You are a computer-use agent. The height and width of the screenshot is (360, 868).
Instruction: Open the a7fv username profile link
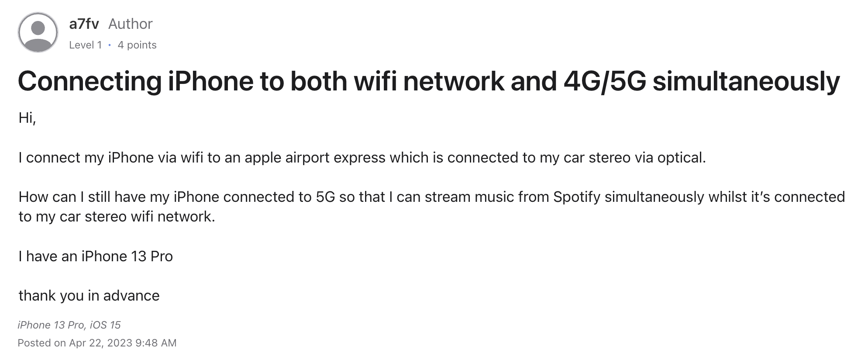tap(84, 24)
